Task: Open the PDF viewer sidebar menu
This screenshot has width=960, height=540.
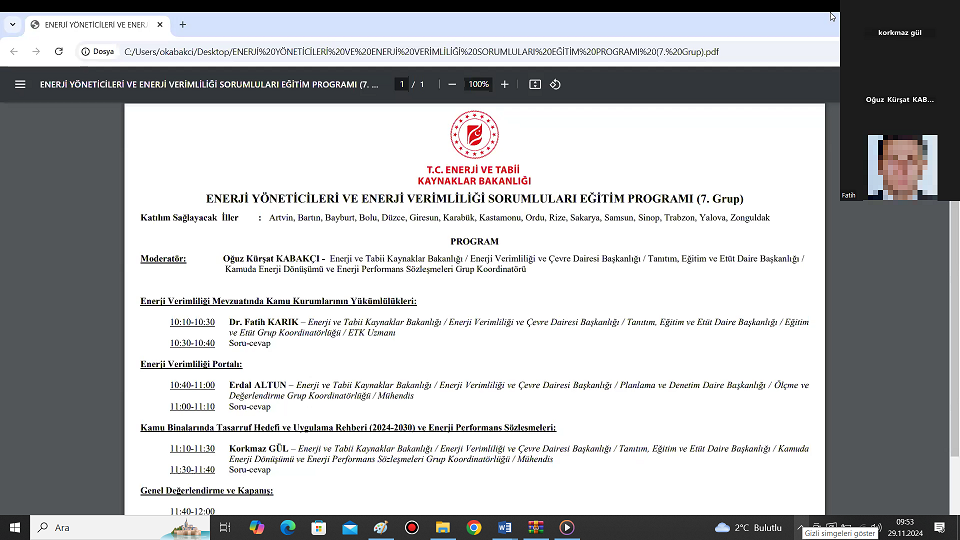Action: [20, 84]
